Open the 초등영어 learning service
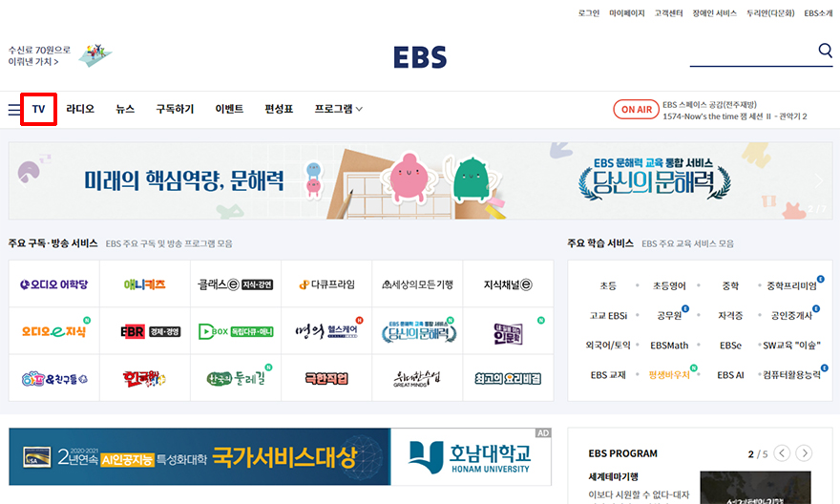 669,286
